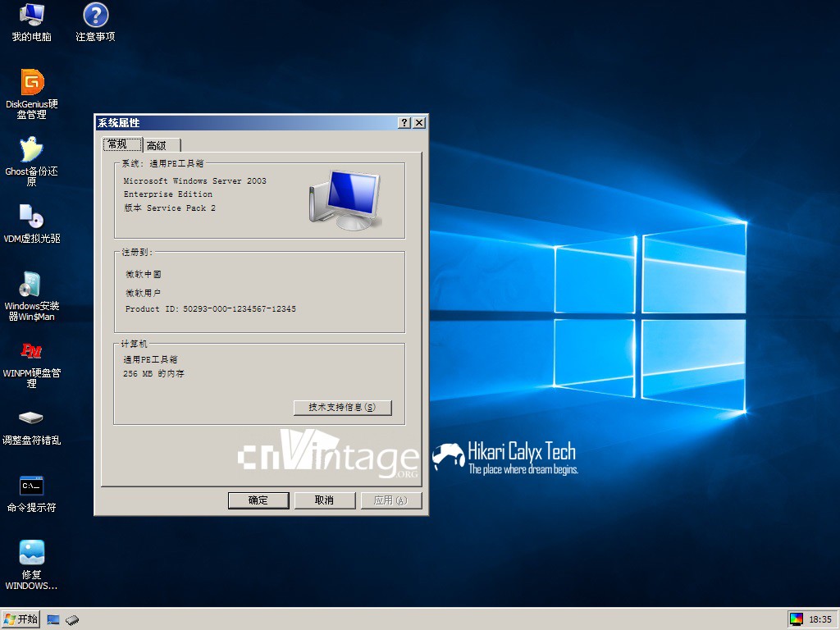Close the 系统属性 dialog
Screen dimensions: 840x630
[x=419, y=123]
